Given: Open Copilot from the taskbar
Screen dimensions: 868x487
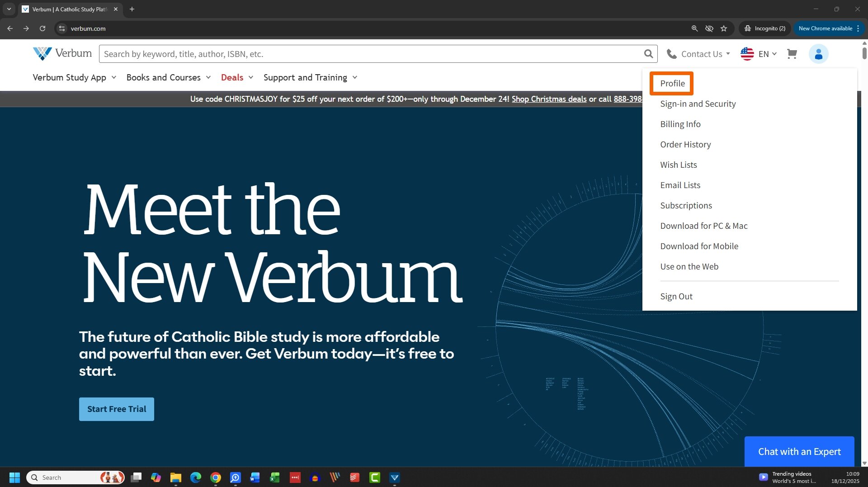Looking at the screenshot, I should [156, 478].
